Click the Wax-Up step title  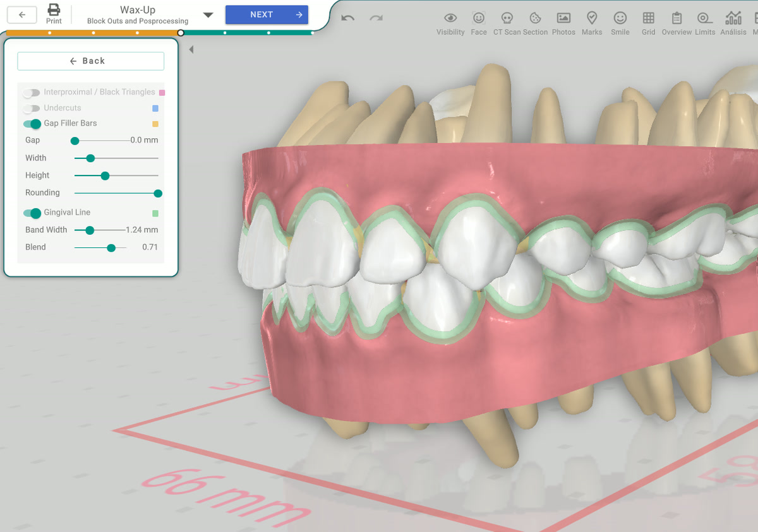click(x=138, y=10)
